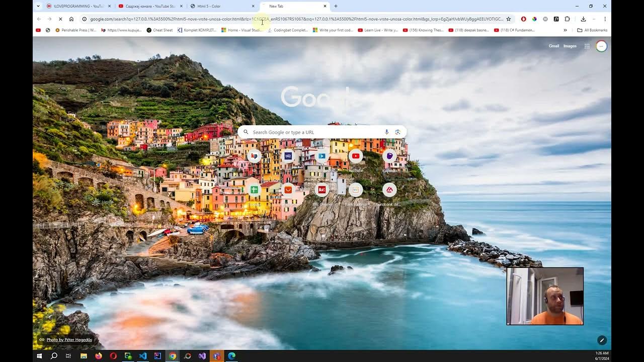Open the B92 shortcut tile
This screenshot has height=362, width=644.
point(288,156)
